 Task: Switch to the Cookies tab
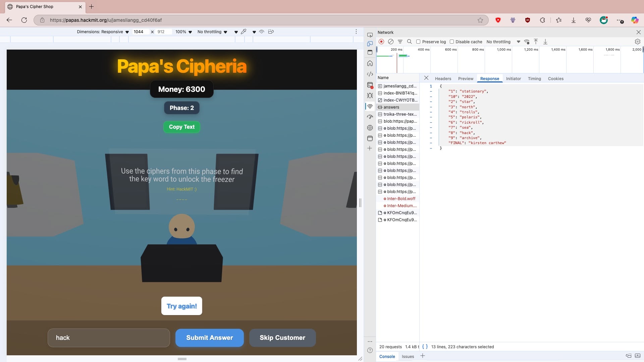555,78
